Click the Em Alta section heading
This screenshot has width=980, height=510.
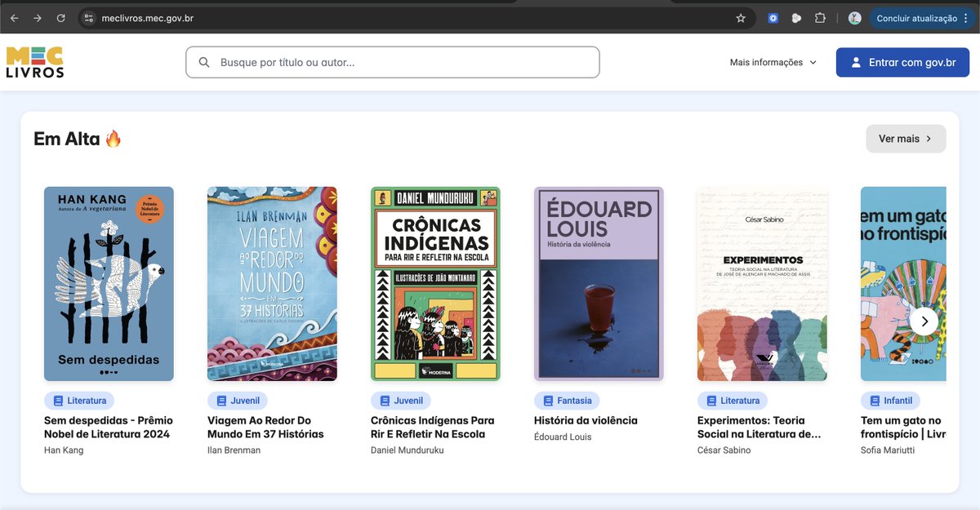[x=78, y=139]
